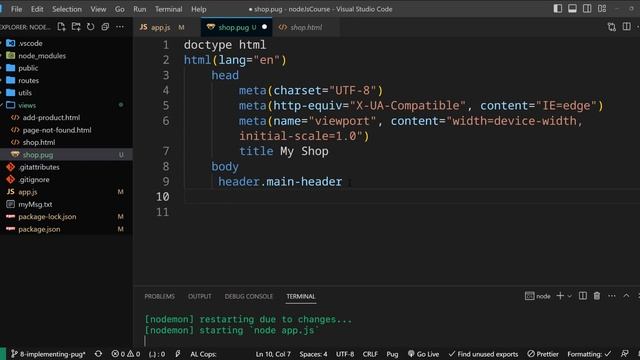Refresh the Explorer tree

[91, 27]
